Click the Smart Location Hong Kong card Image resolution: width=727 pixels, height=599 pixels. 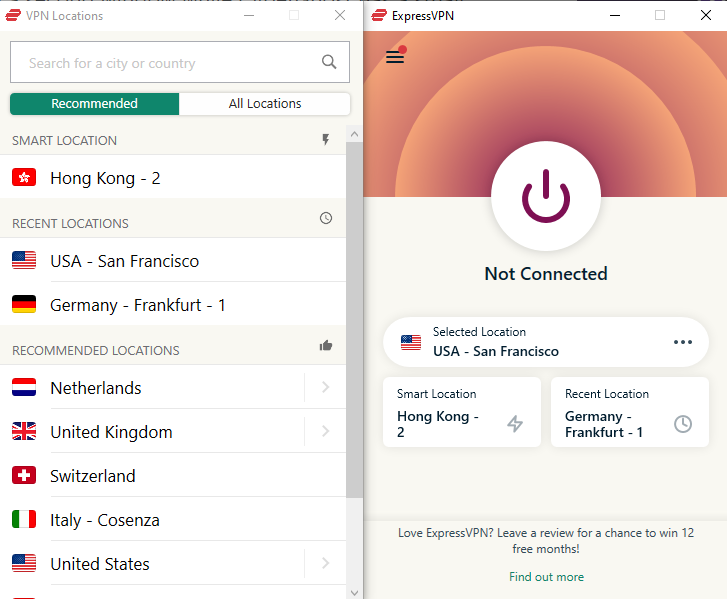pyautogui.click(x=462, y=412)
